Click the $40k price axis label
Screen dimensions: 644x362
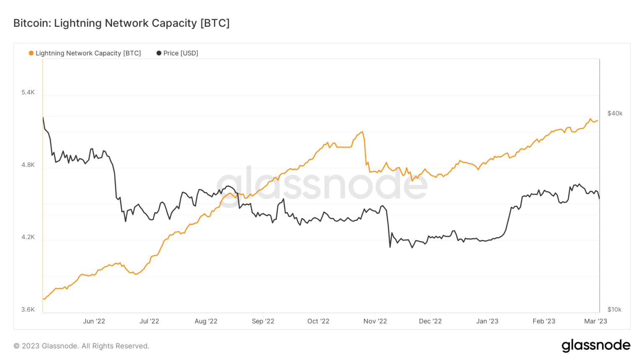click(615, 114)
